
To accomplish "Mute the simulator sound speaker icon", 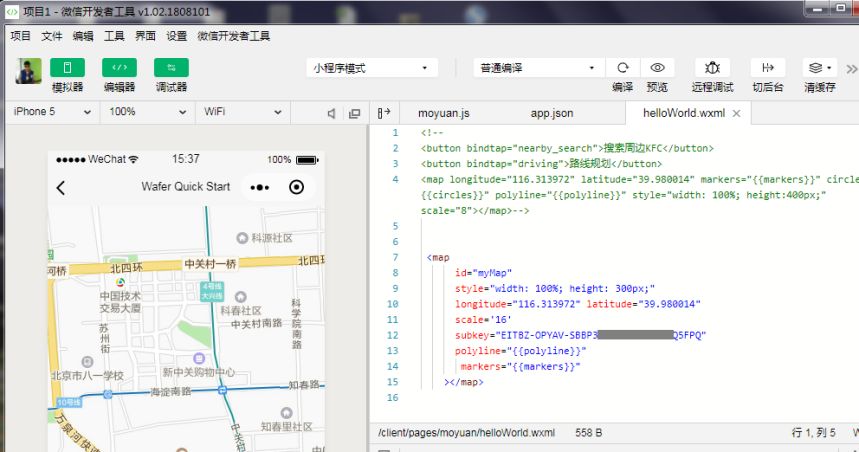I will click(x=331, y=113).
